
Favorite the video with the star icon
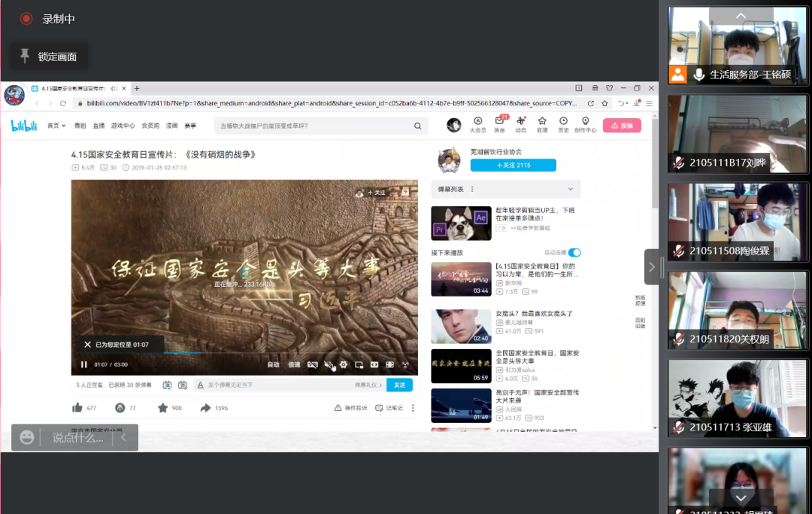point(162,408)
